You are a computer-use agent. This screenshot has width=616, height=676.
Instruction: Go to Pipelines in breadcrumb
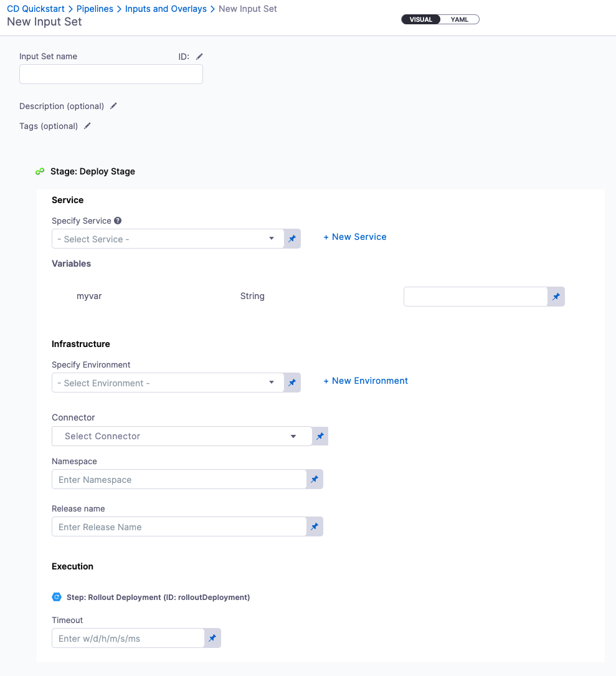[95, 9]
